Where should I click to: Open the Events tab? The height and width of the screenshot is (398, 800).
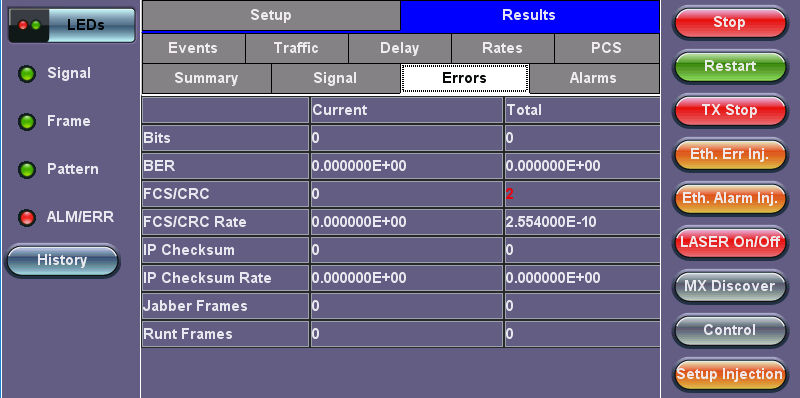[x=193, y=48]
